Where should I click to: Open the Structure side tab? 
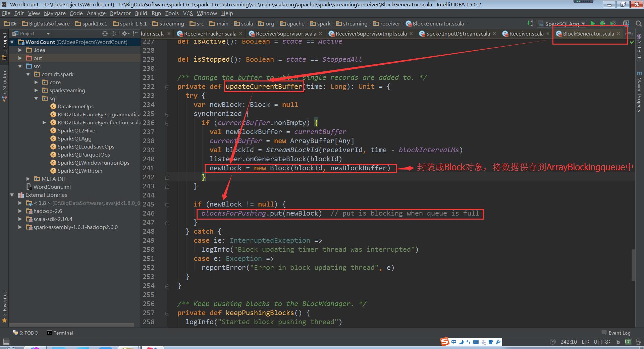coord(4,85)
